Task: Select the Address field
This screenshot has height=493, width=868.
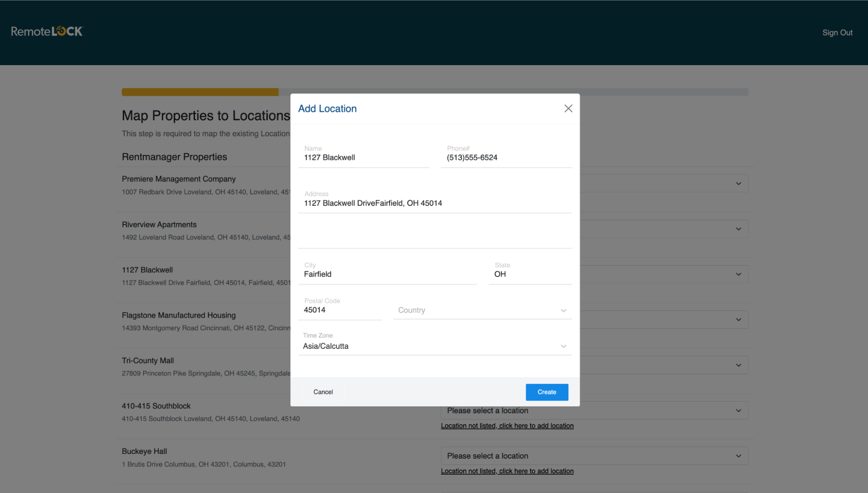Action: [434, 203]
